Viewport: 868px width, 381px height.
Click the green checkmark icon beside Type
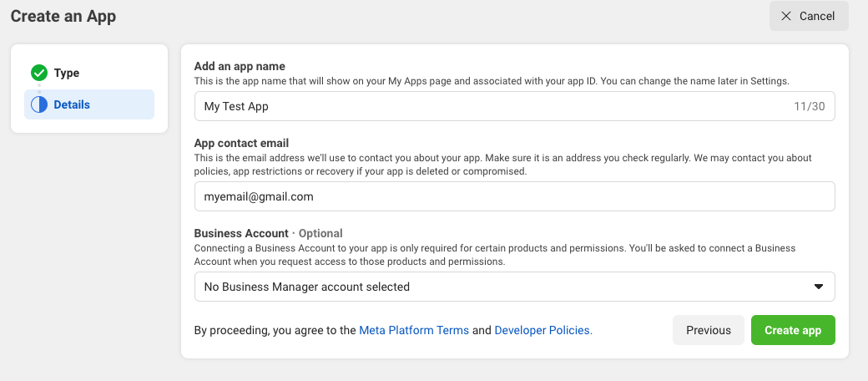point(39,73)
